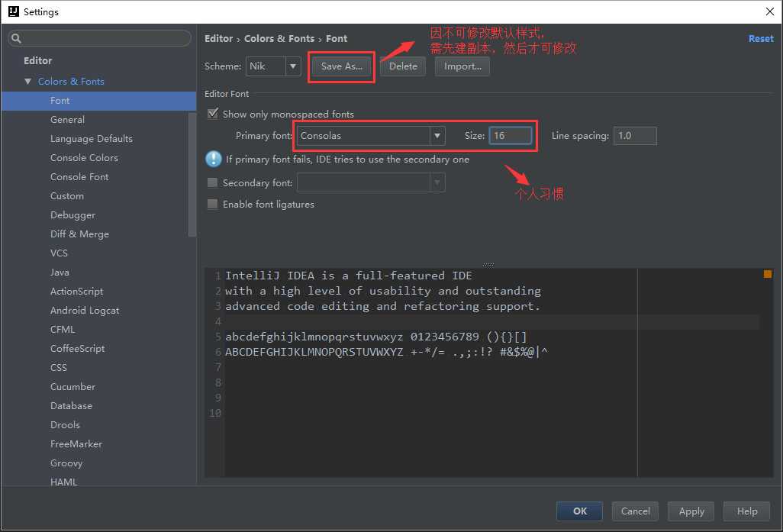Click the Import... button
783x532 pixels.
click(462, 66)
